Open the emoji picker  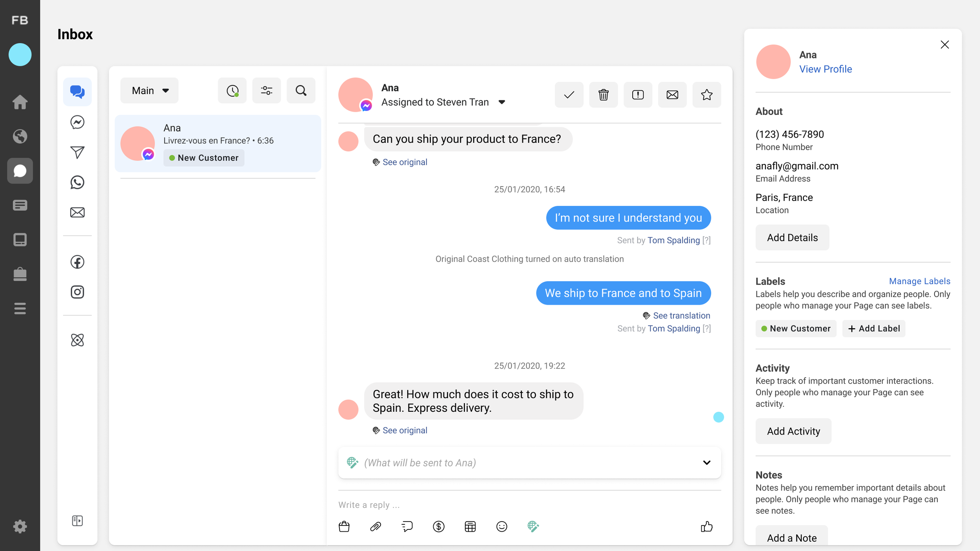pos(502,526)
